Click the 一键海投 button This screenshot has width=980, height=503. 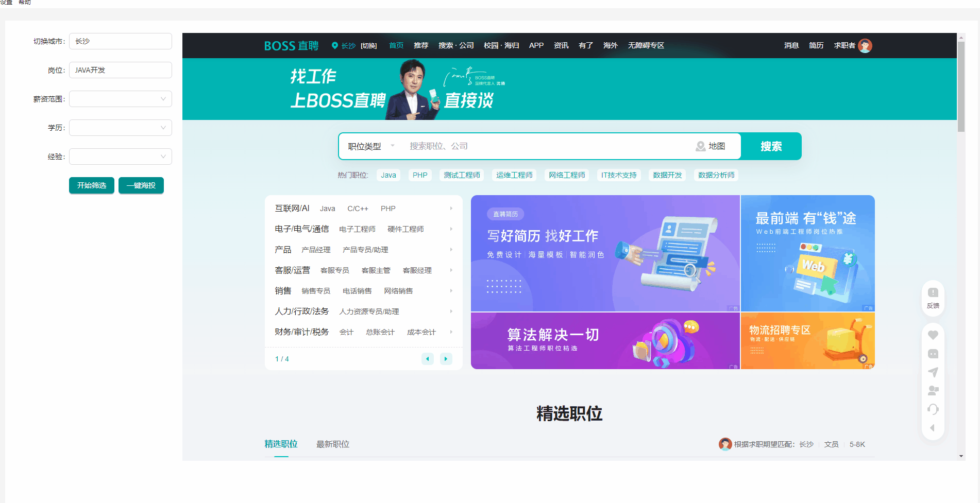coord(141,185)
